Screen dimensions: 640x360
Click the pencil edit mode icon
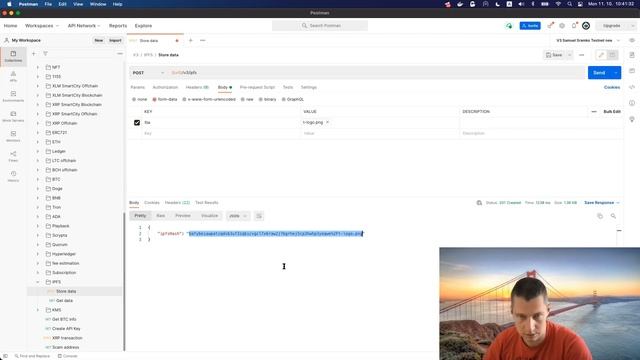pyautogui.click(x=601, y=55)
